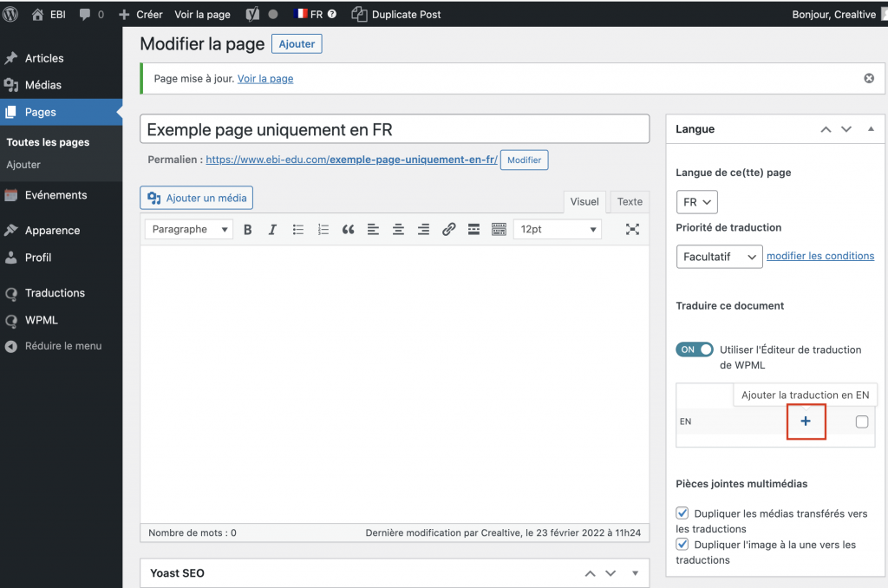Click Modifier permalink button
The width and height of the screenshot is (888, 588).
(525, 160)
